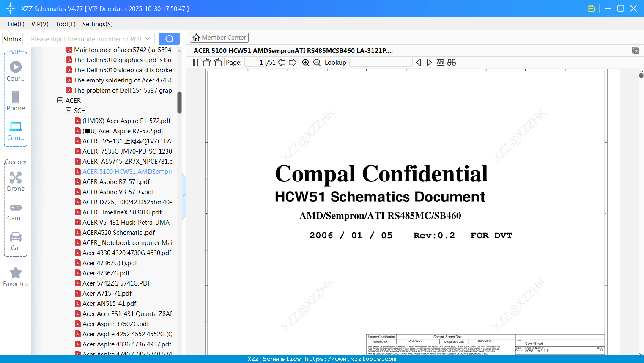Rotate the page counterclockwise
This screenshot has height=363, width=644.
click(x=207, y=63)
